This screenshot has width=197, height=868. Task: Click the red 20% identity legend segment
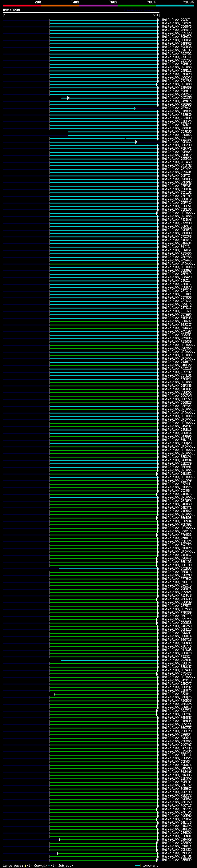click(x=22, y=6)
